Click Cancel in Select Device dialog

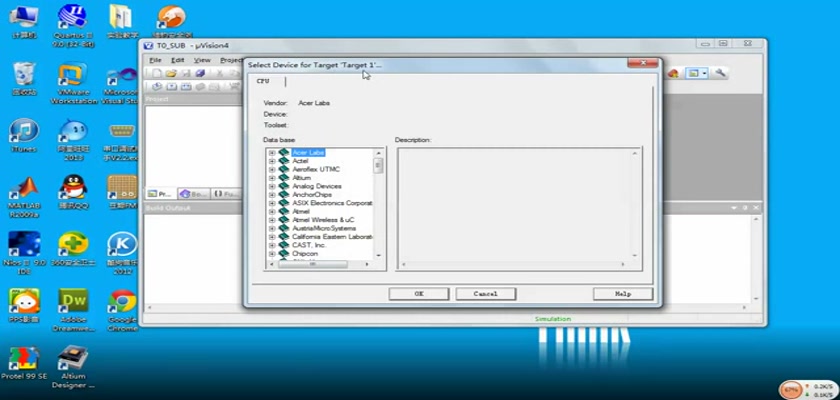(x=485, y=293)
